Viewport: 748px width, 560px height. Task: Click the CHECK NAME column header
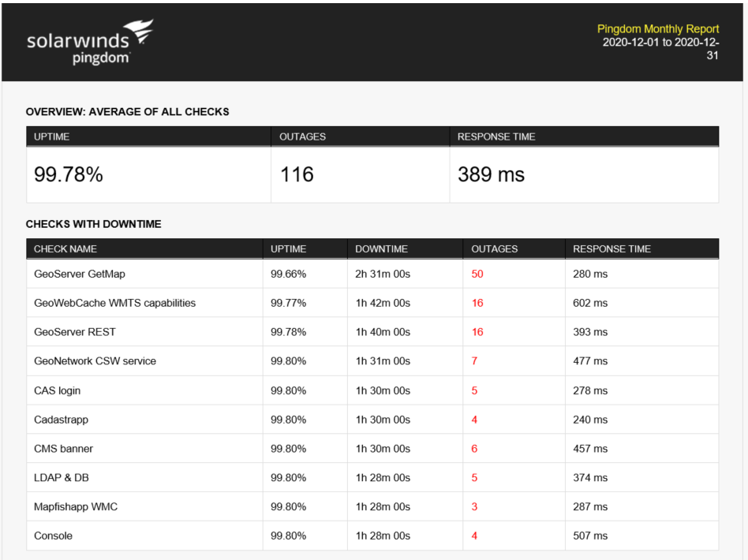[65, 249]
